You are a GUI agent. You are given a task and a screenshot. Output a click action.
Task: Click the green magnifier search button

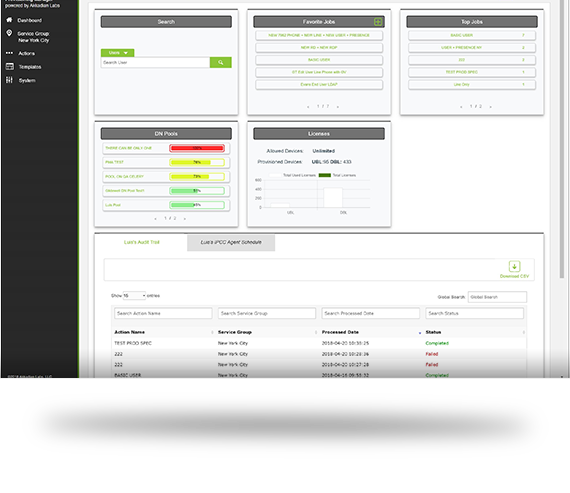[221, 63]
